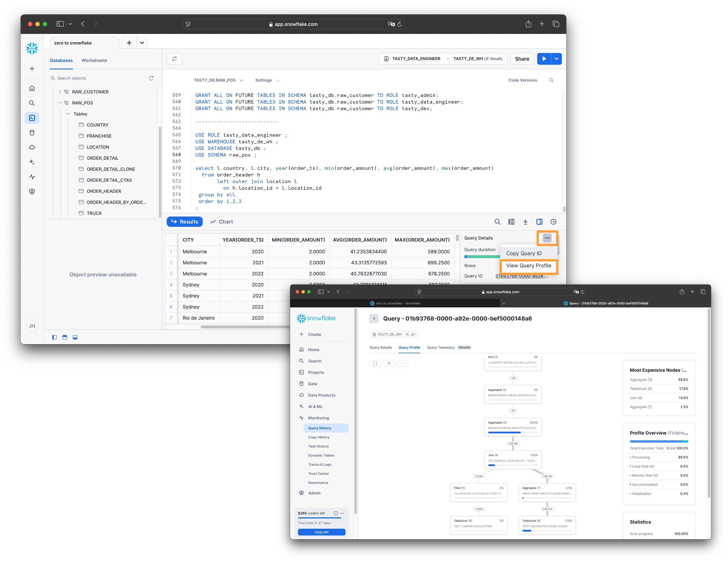This screenshot has width=728, height=561.
Task: Click the Share button
Action: tap(522, 59)
